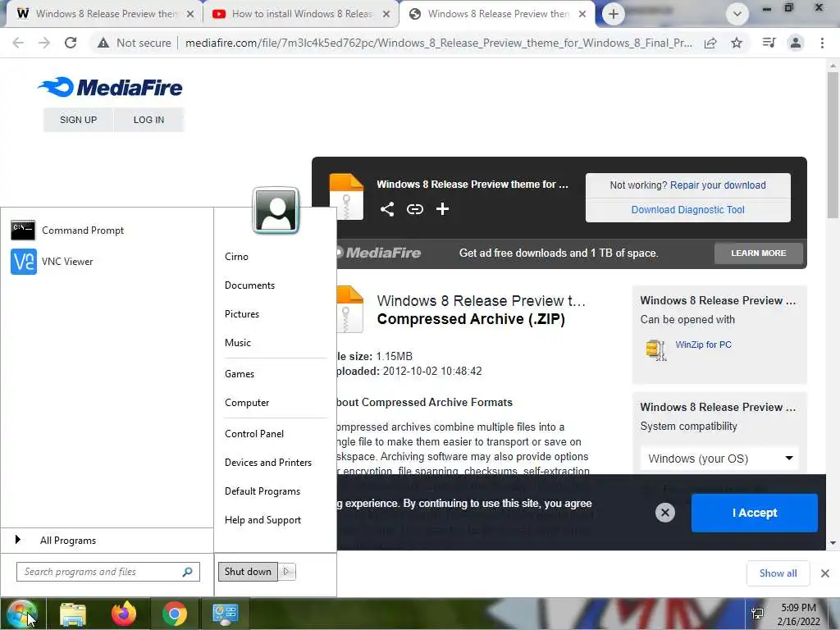Open Chrome's three-dot menu

822,43
